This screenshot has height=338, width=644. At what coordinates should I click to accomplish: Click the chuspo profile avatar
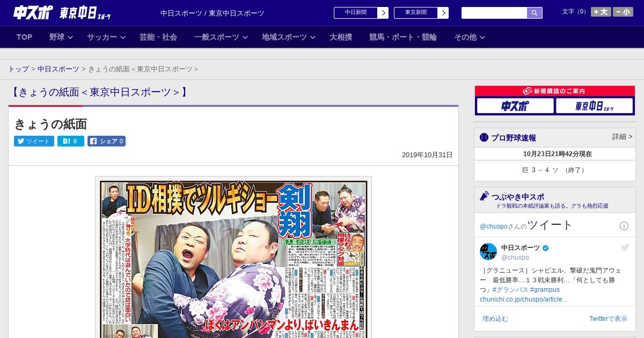pos(488,252)
